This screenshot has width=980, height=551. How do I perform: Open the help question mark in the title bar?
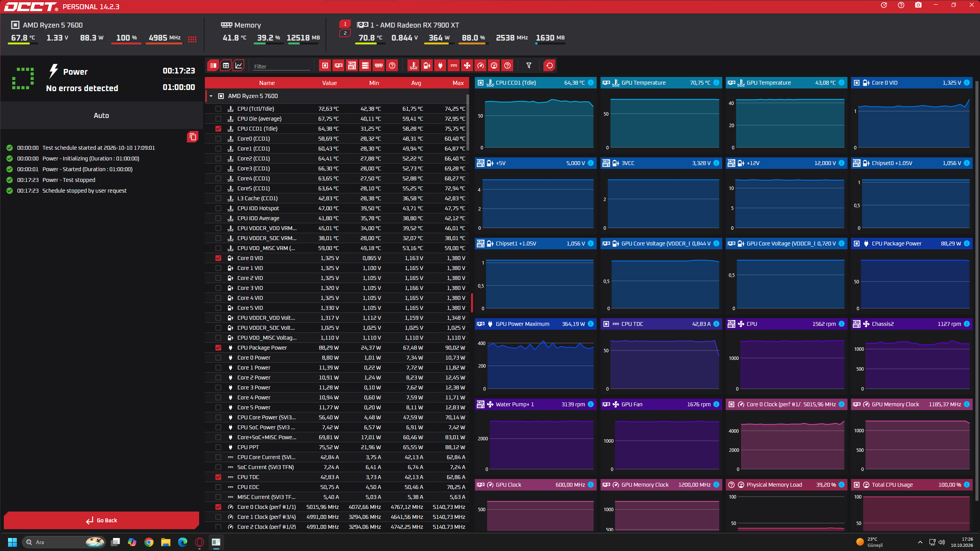point(901,5)
